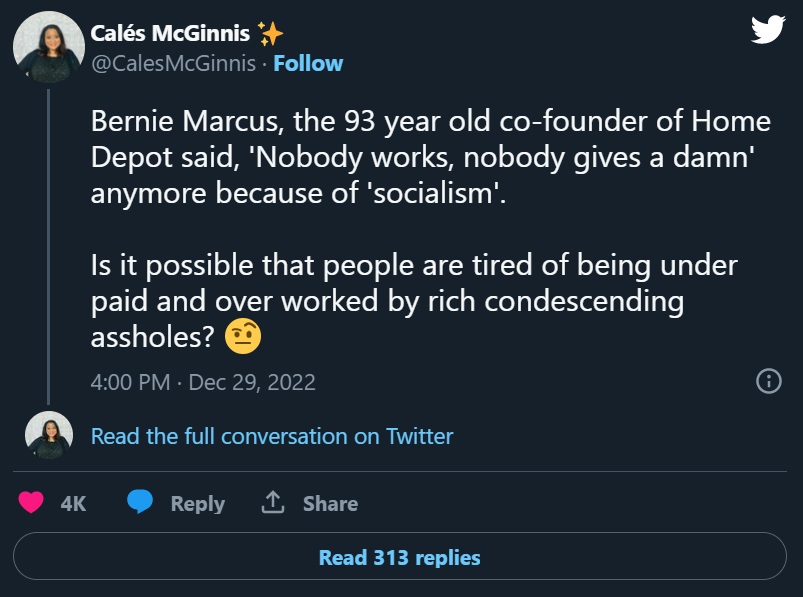Click the Bernie Marcus paragraph text
Image resolution: width=803 pixels, height=597 pixels.
(x=430, y=157)
